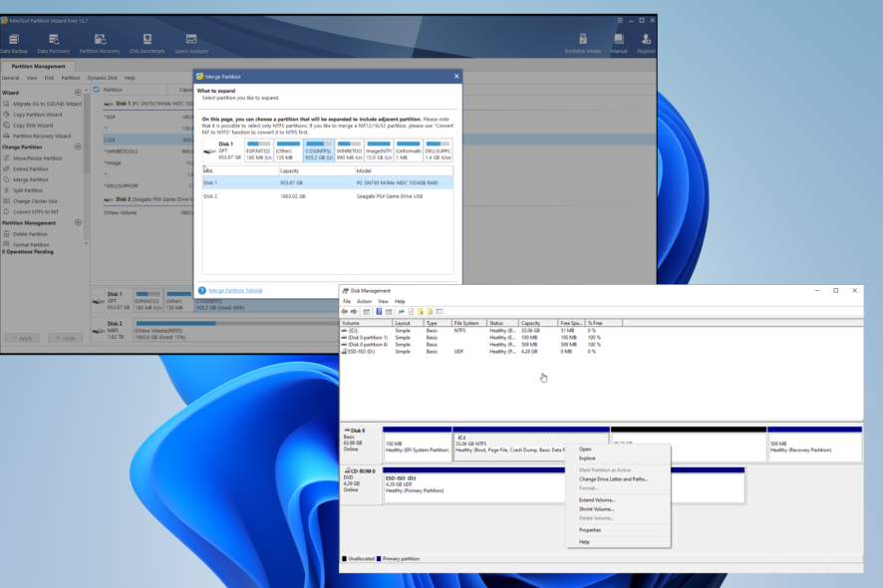Choose Explore from context menu

point(587,458)
